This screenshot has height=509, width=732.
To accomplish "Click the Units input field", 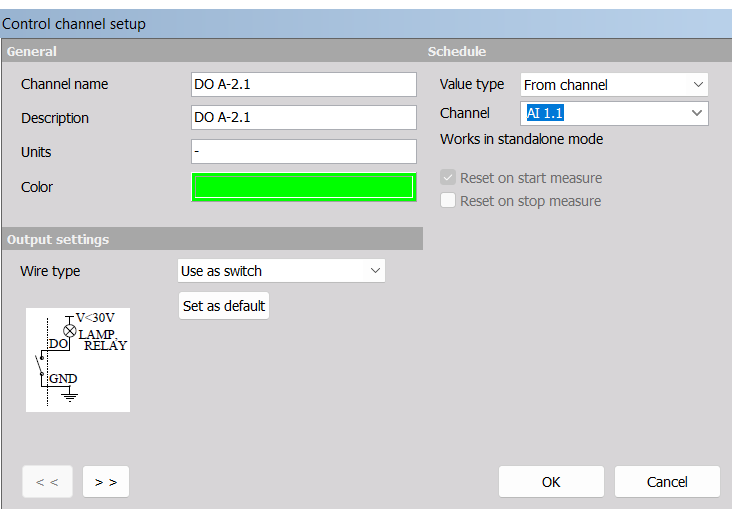I will [x=303, y=152].
